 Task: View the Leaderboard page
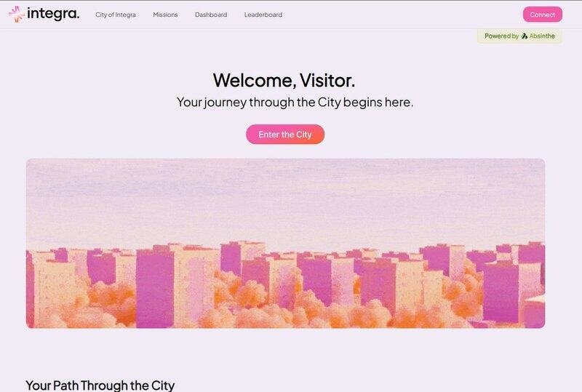(x=263, y=15)
